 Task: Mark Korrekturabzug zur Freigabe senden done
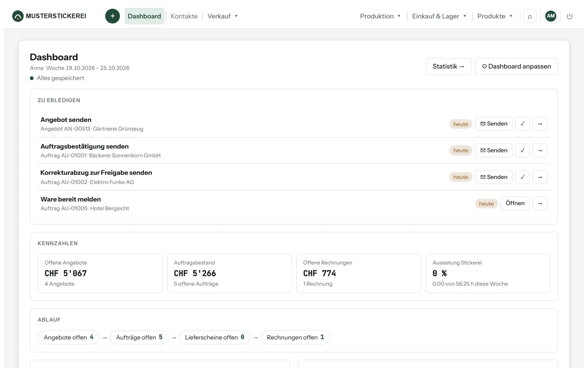(x=522, y=177)
